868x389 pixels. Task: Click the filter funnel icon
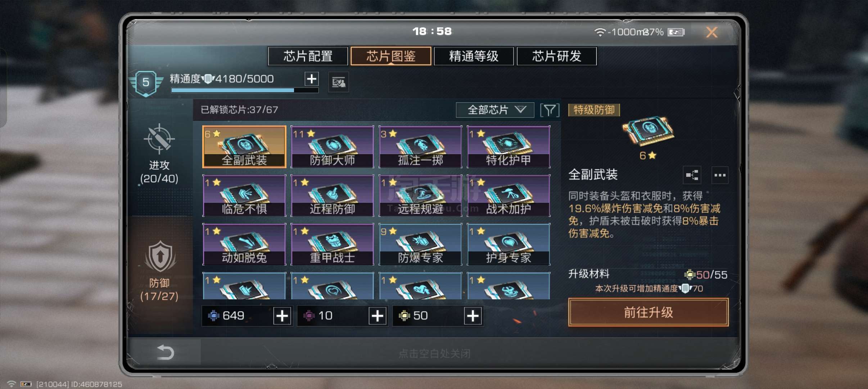click(x=550, y=110)
